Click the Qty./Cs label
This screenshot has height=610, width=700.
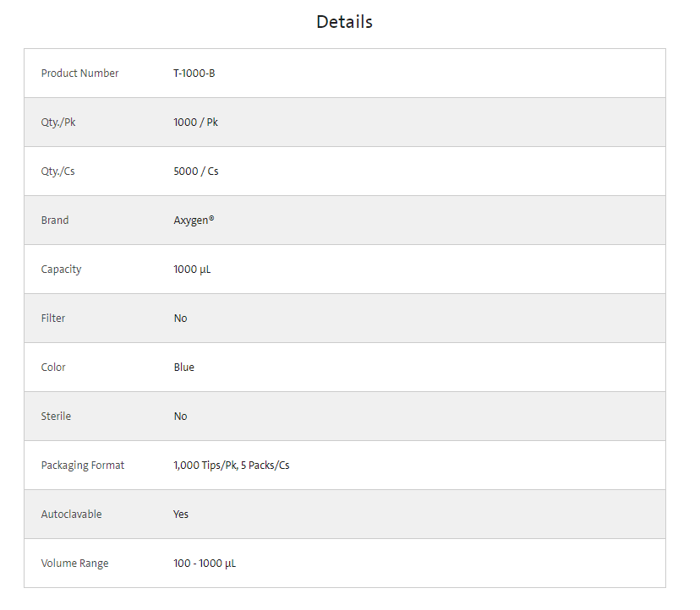click(58, 172)
